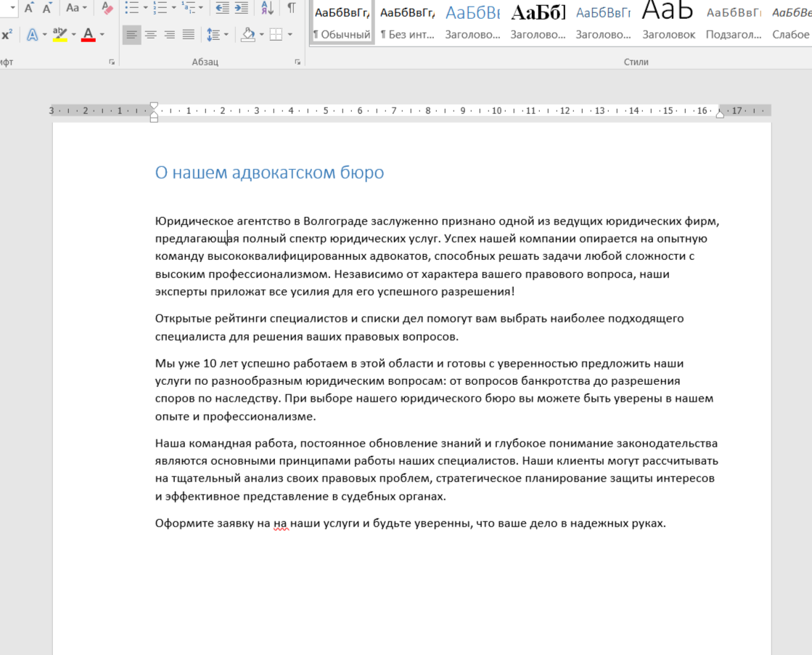
Task: Toggle justify text alignment
Action: (189, 35)
